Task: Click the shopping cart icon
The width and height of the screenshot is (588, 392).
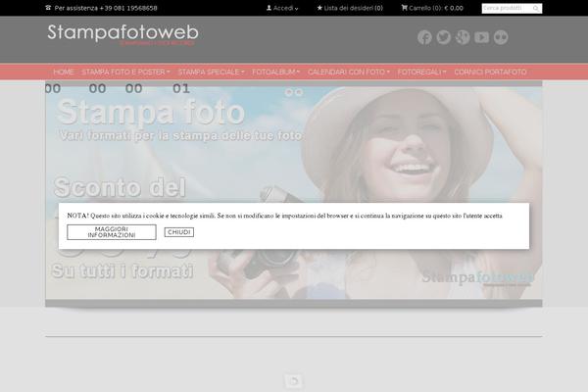Action: click(x=404, y=8)
